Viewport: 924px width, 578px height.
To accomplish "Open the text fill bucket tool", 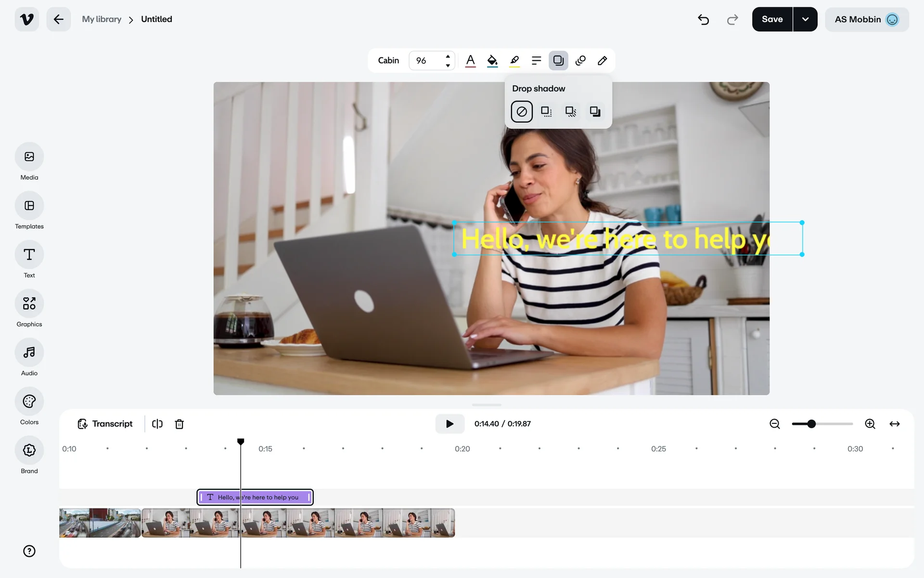I will [x=492, y=61].
